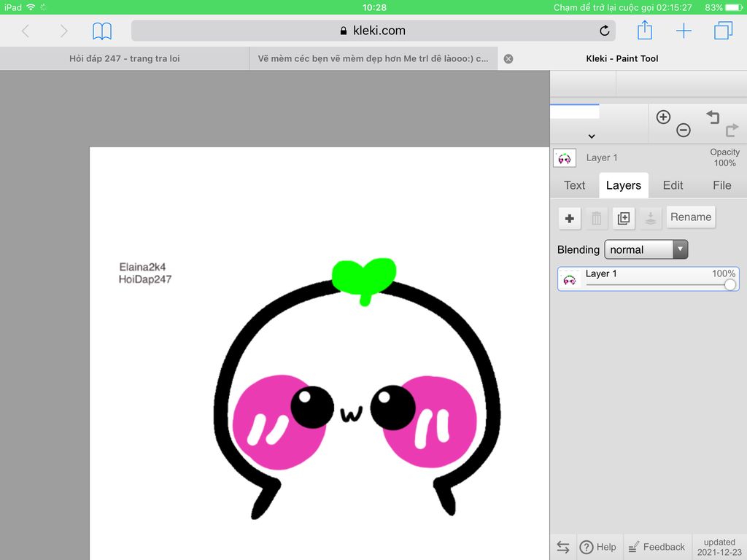Viewport: 747px width, 560px height.
Task: Open a new Safari tab with plus
Action: point(684,31)
